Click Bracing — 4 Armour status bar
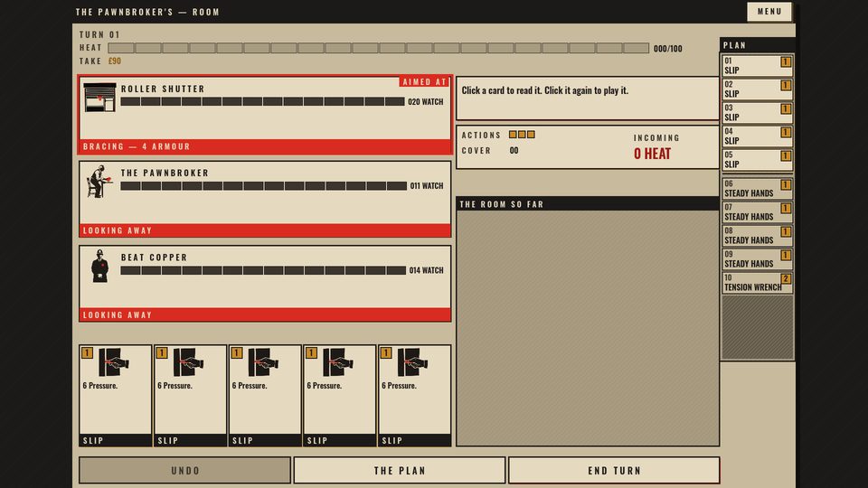 coord(265,146)
